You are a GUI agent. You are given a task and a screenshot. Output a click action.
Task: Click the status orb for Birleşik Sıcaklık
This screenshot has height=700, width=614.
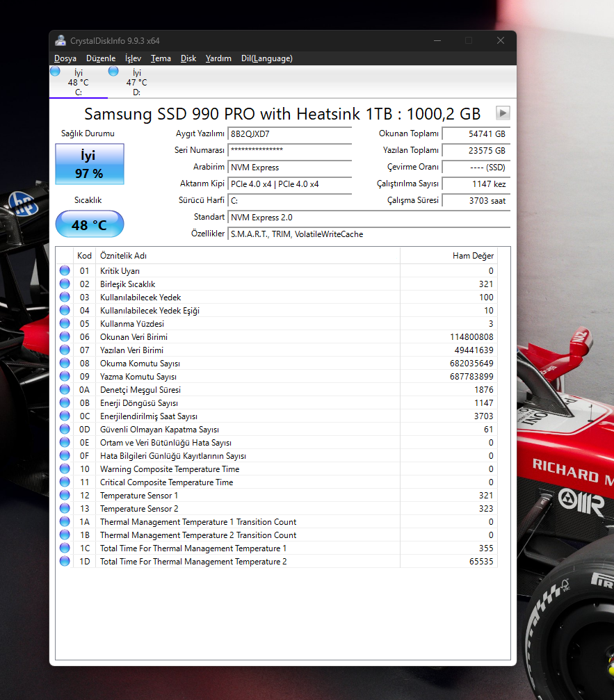tap(65, 284)
